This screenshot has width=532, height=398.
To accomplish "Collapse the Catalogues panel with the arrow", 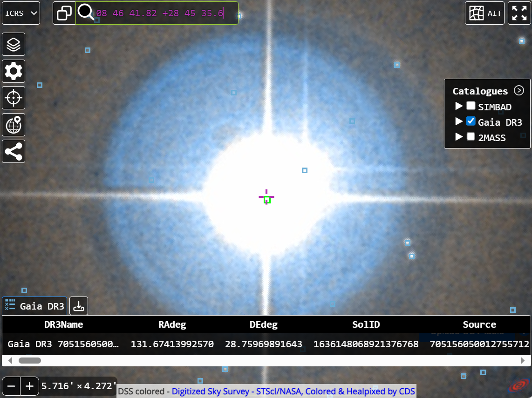I will pos(518,91).
